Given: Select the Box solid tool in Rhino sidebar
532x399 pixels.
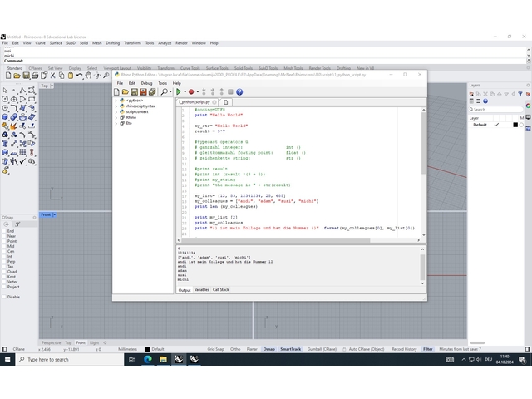Looking at the screenshot, I should point(5,117).
